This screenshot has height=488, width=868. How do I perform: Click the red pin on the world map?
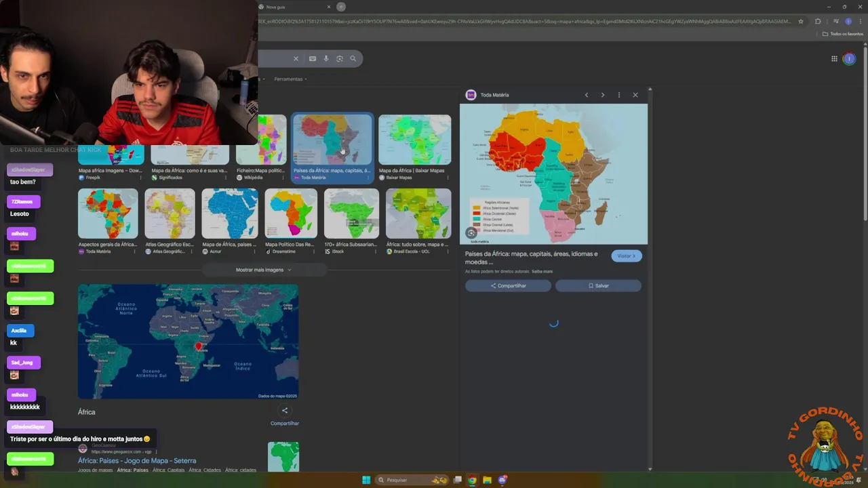[199, 346]
